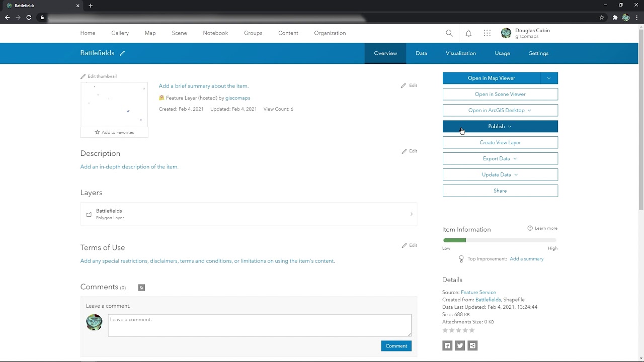Click the comments RSS feed icon
This screenshot has height=362, width=644.
pyautogui.click(x=141, y=288)
